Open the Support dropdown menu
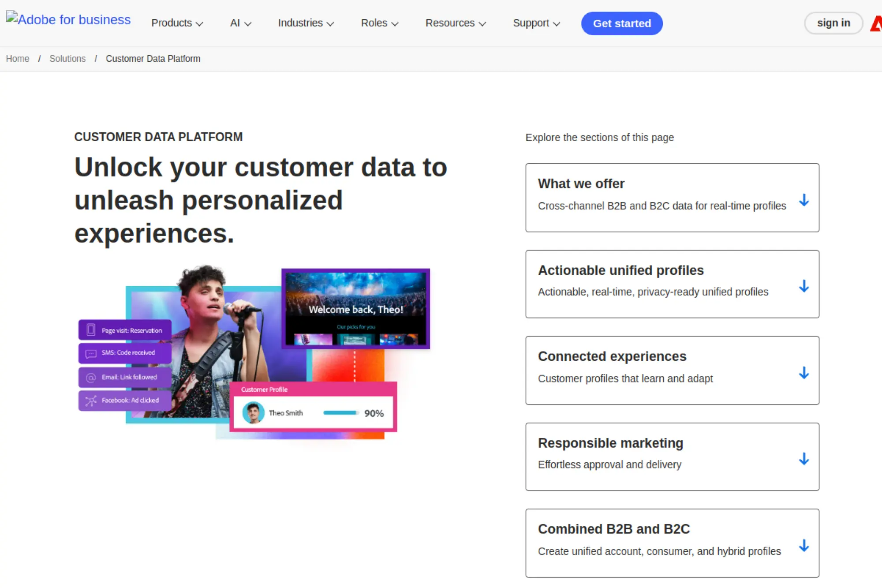The height and width of the screenshot is (588, 882). (x=536, y=23)
